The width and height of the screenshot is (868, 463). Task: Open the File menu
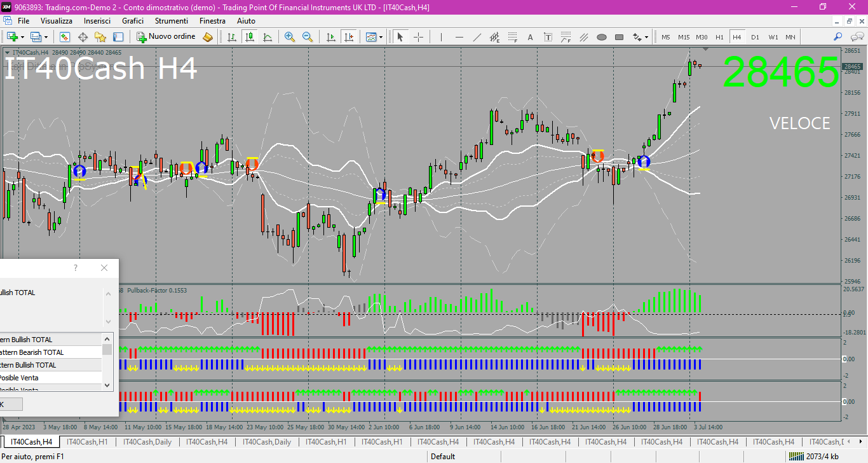point(24,21)
